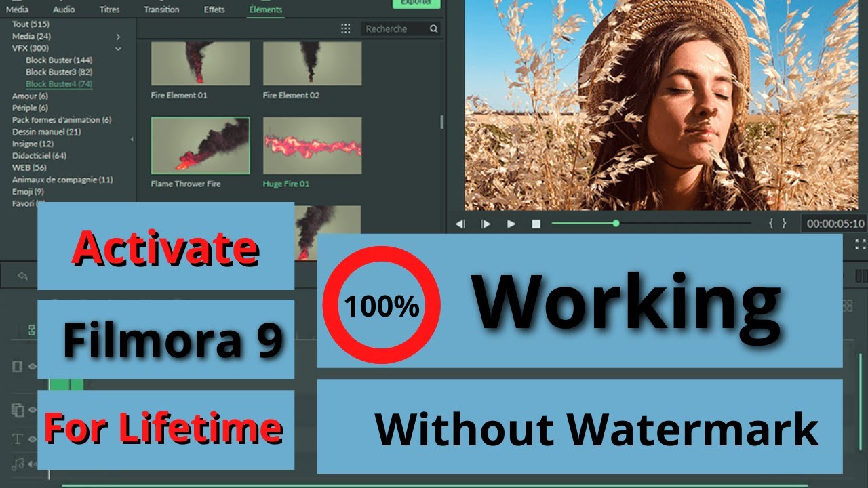Viewport: 868px width, 488px height.
Task: Toggle the grid view icon
Action: coord(346,28)
